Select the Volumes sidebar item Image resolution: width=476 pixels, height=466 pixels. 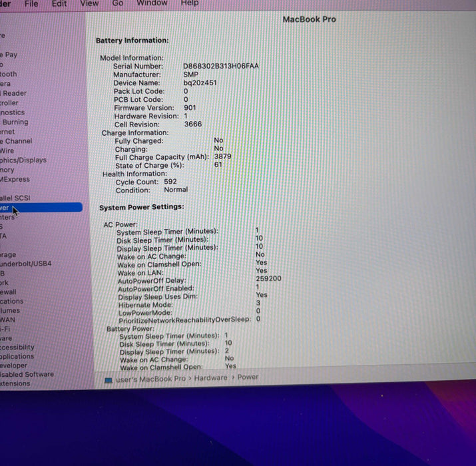point(10,311)
